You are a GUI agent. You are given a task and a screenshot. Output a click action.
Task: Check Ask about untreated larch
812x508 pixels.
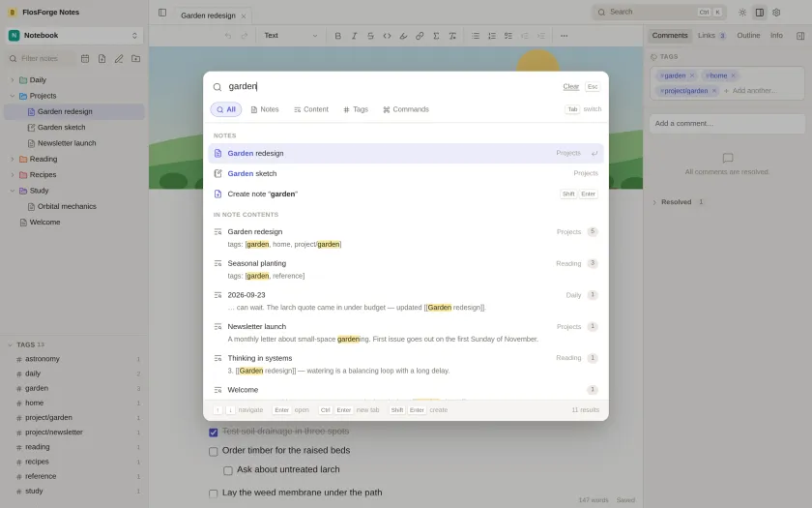pos(228,470)
